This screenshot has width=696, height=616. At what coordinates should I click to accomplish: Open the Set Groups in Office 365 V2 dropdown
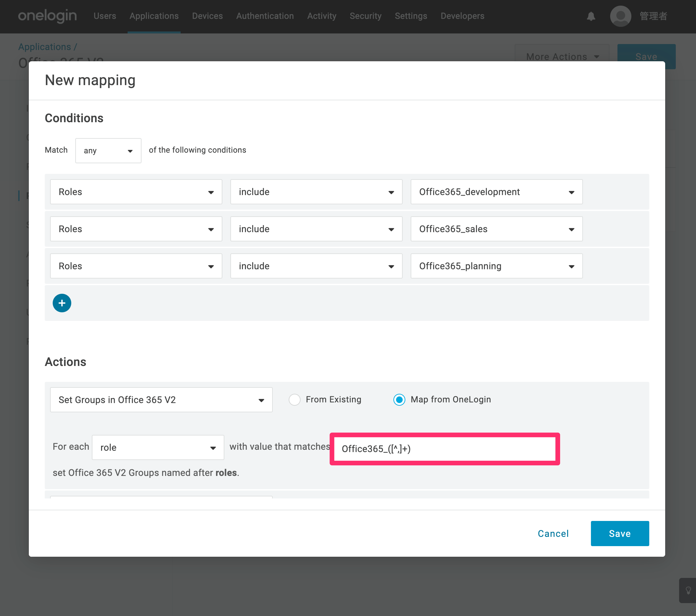(161, 400)
